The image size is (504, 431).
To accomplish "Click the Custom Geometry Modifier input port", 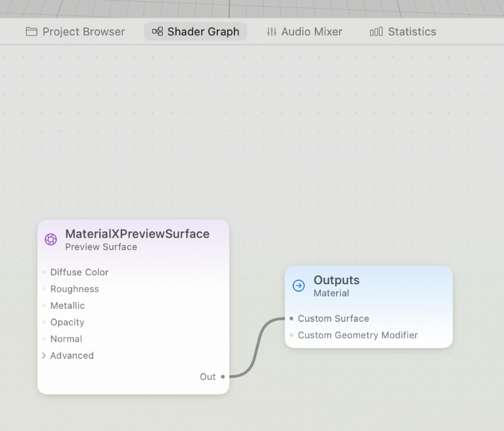I will 291,335.
